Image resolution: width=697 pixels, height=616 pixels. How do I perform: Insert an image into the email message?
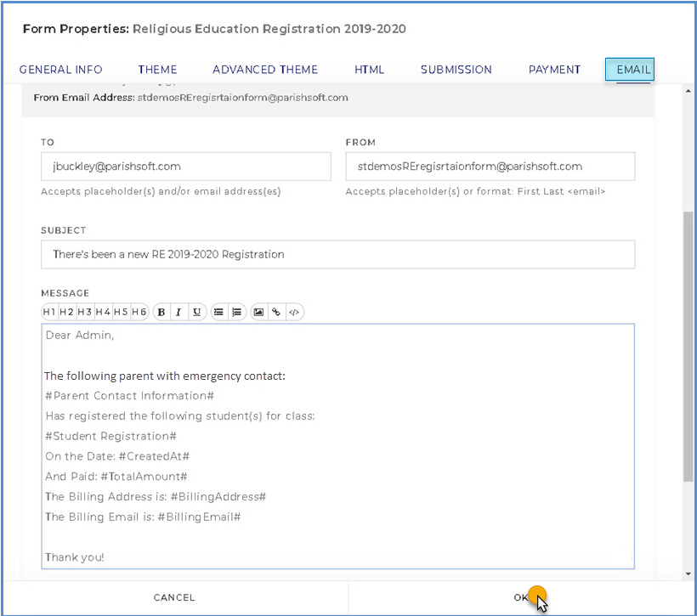259,312
